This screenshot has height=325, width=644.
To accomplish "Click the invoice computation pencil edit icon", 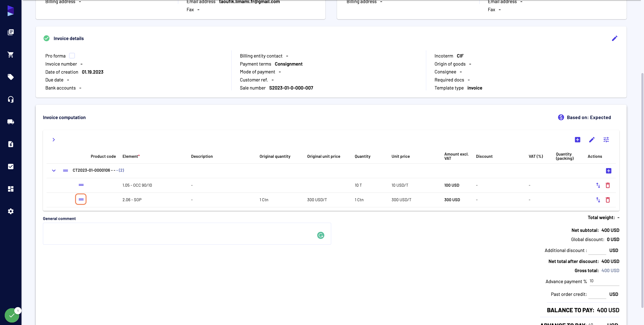I will pyautogui.click(x=591, y=140).
